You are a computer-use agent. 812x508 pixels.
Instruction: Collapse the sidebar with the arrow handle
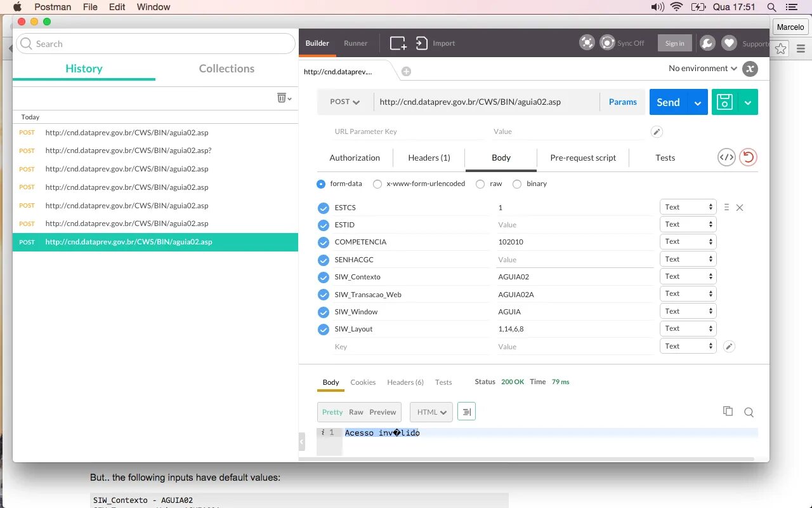coord(302,441)
